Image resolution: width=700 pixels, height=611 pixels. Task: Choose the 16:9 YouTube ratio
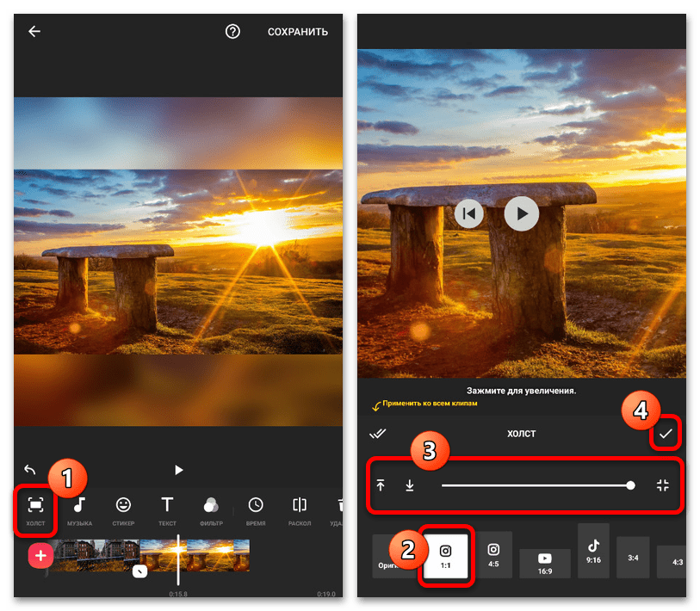click(545, 564)
